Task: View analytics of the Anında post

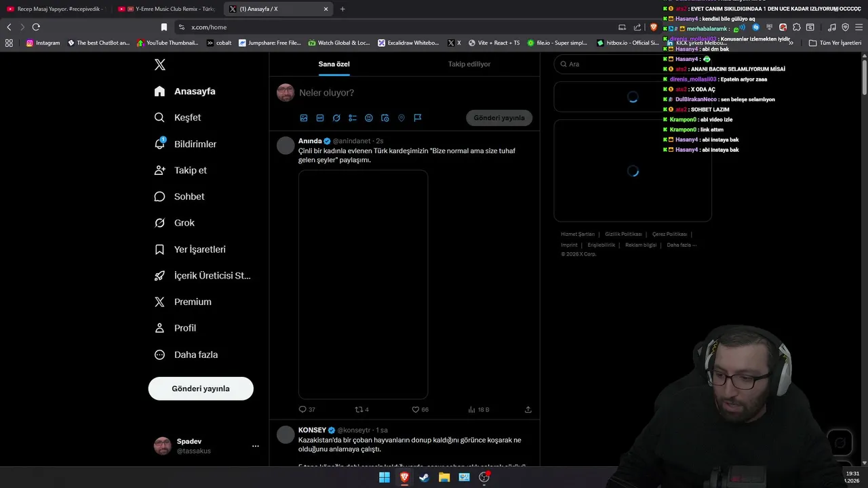Action: (x=479, y=409)
